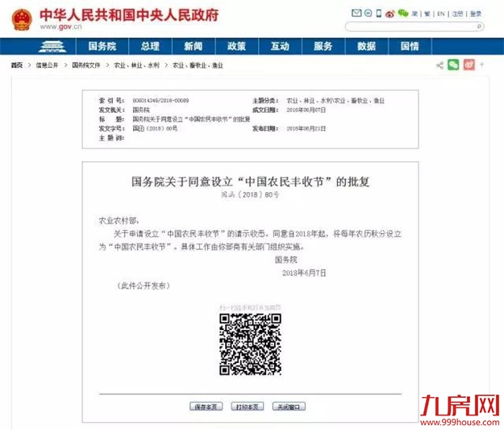Switch to the EN language link
Screen dimensions: 504x430
(x=440, y=14)
